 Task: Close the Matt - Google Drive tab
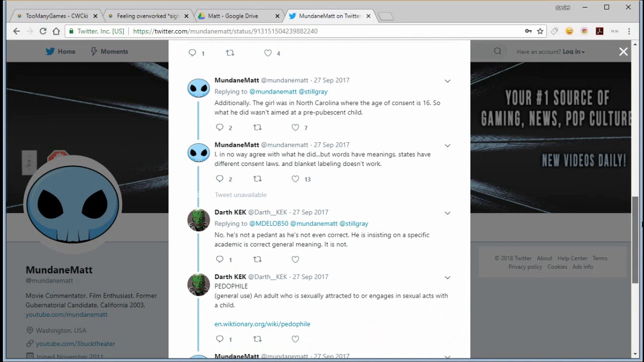click(277, 16)
